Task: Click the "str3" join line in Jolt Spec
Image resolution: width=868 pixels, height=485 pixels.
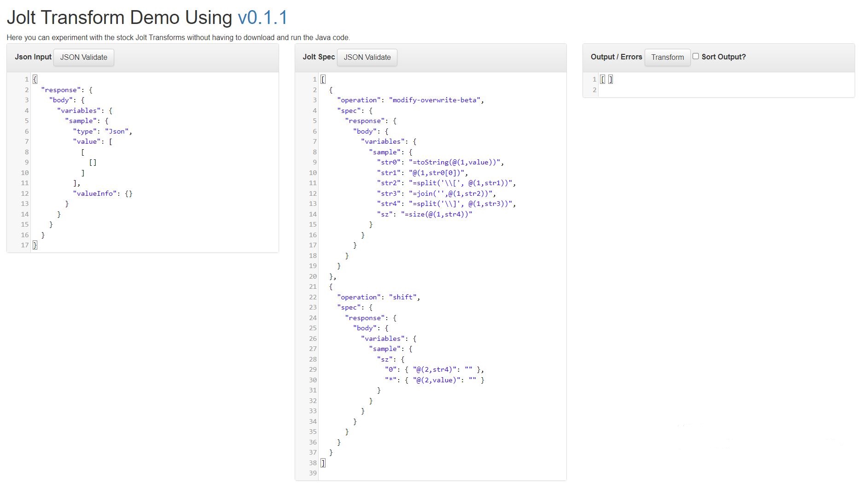Action: click(x=437, y=193)
